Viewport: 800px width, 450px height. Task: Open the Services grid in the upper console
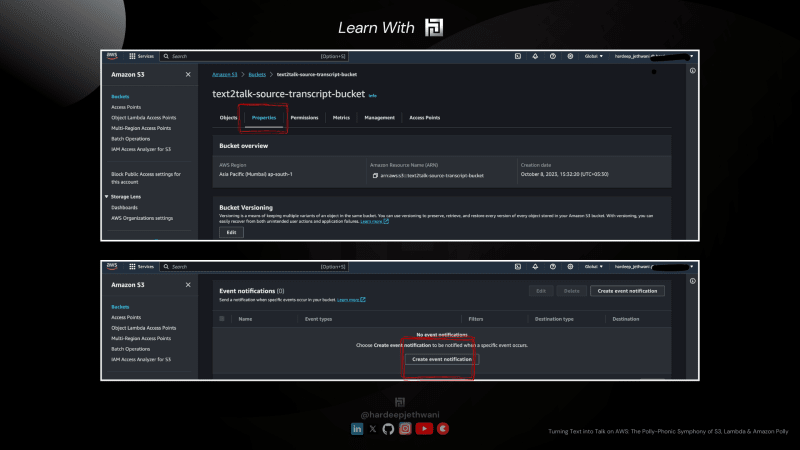[141, 56]
